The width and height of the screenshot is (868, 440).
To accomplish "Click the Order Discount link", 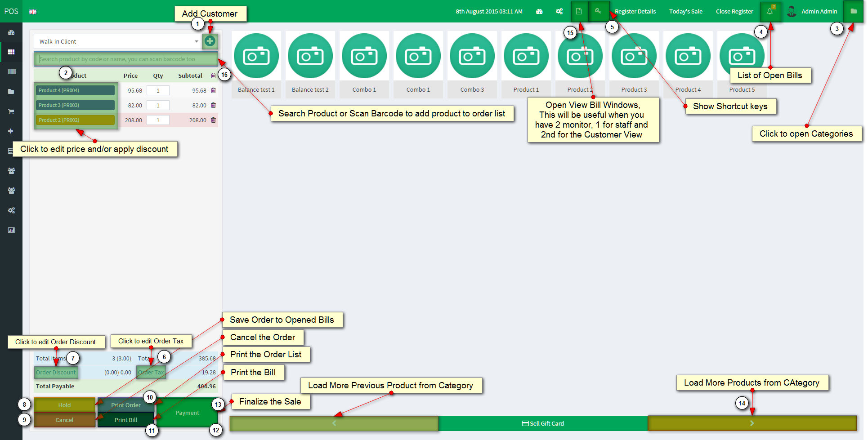I will coord(56,372).
